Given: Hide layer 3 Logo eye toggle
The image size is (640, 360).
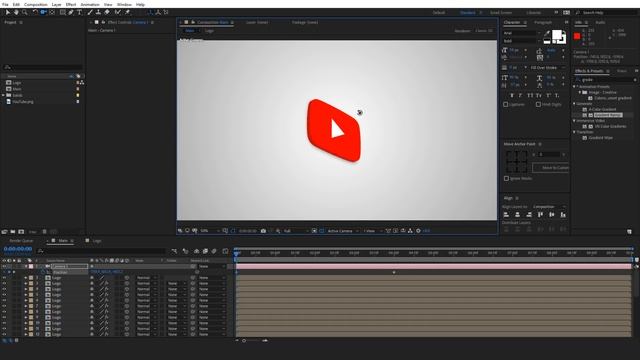Looking at the screenshot, I should (4, 284).
